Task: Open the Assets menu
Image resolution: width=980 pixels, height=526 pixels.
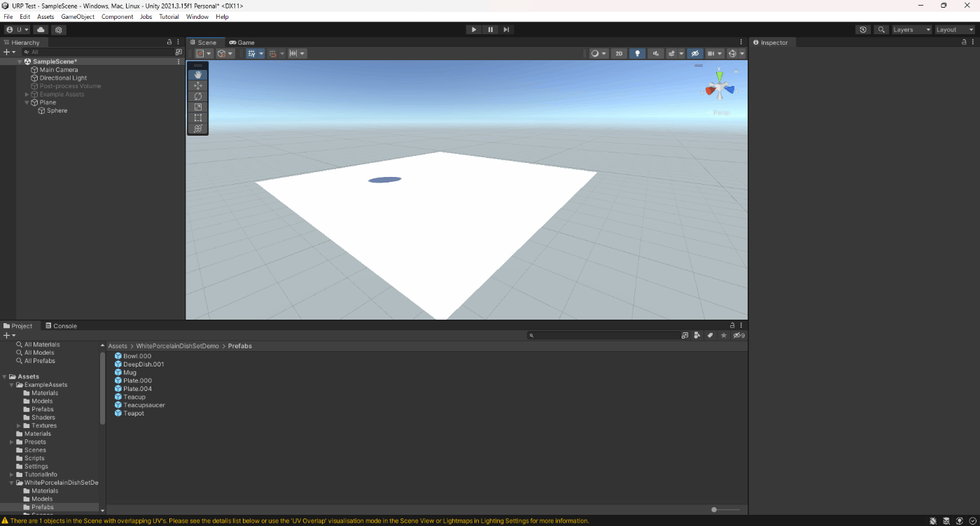Action: [45, 17]
